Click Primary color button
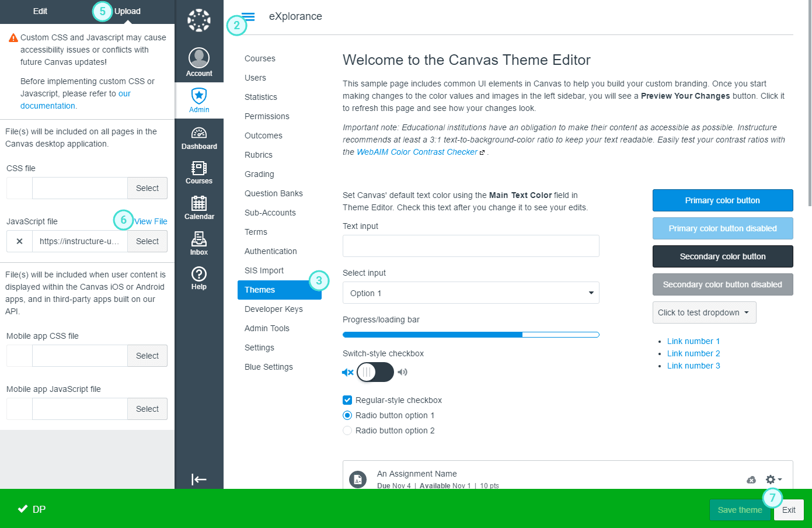812x528 pixels. click(723, 200)
